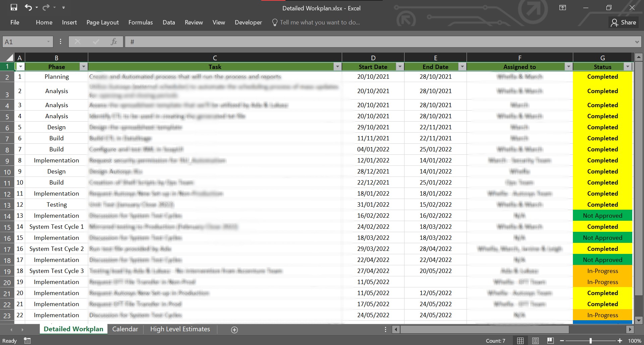The width and height of the screenshot is (644, 345).
Task: Select the Completed status in row 2
Action: pos(602,77)
